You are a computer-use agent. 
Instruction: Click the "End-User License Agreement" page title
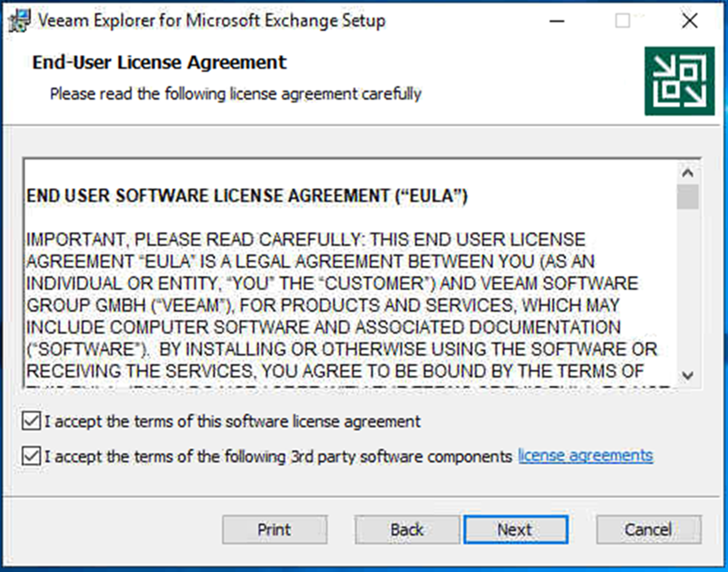tap(159, 62)
